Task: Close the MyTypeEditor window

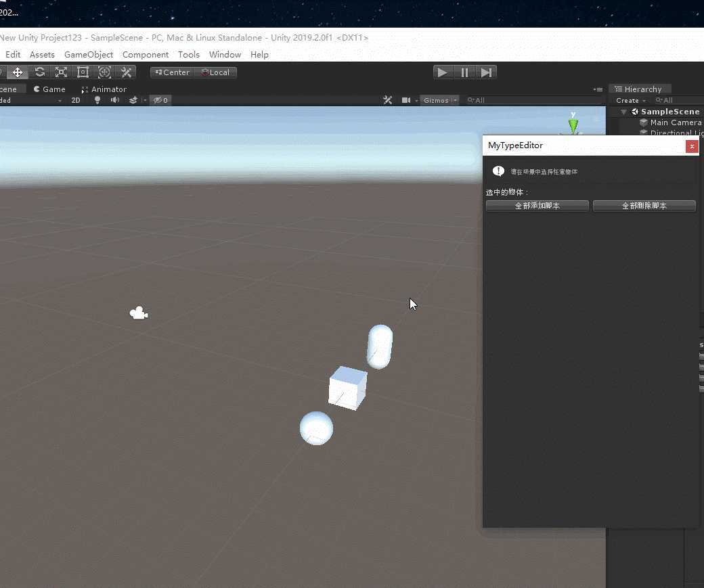Action: (x=692, y=146)
